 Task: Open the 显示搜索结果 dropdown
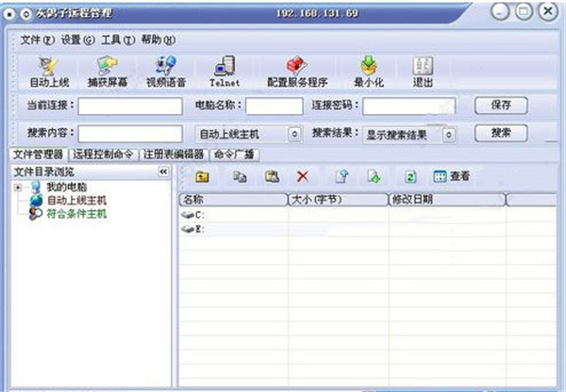[449, 135]
